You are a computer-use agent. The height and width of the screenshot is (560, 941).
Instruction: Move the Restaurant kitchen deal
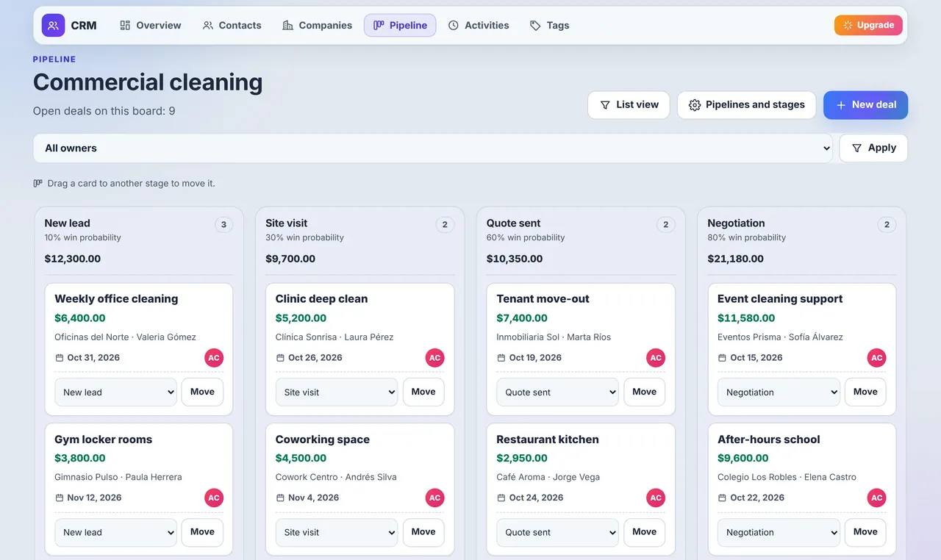click(645, 532)
